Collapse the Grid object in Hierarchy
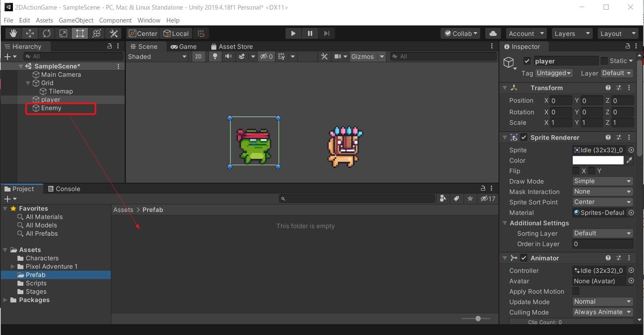644x335 pixels. coord(28,83)
